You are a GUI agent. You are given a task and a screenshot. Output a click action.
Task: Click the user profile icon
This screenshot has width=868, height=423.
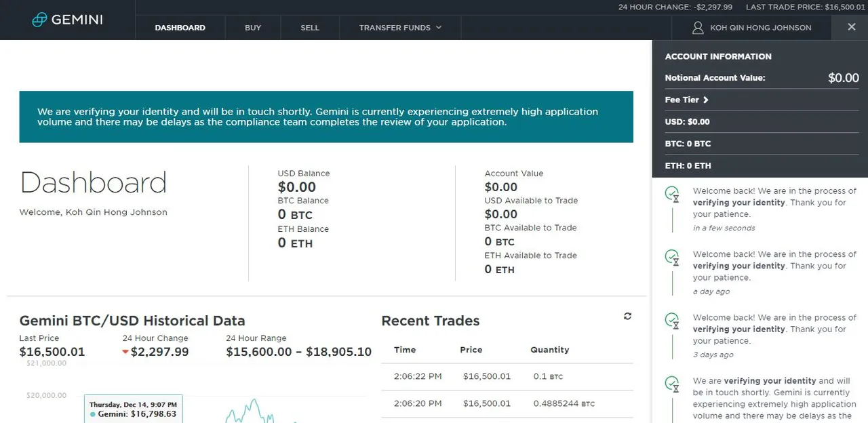pos(698,28)
